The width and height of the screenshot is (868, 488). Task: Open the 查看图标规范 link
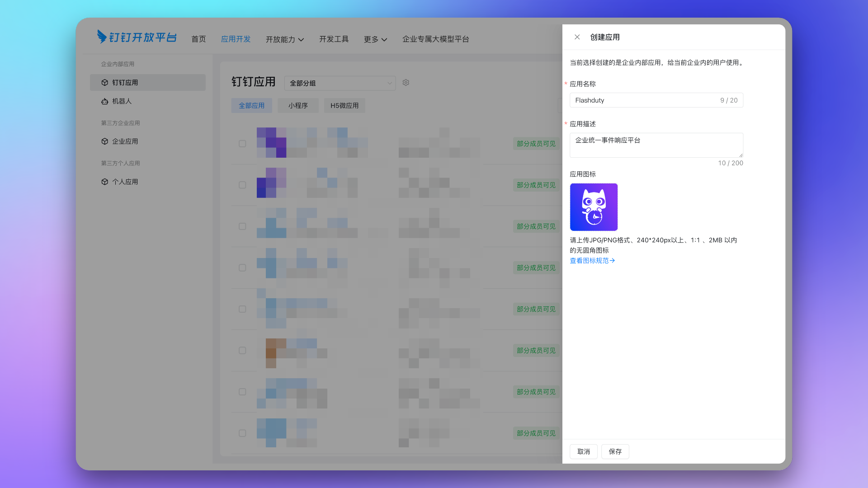coord(592,261)
